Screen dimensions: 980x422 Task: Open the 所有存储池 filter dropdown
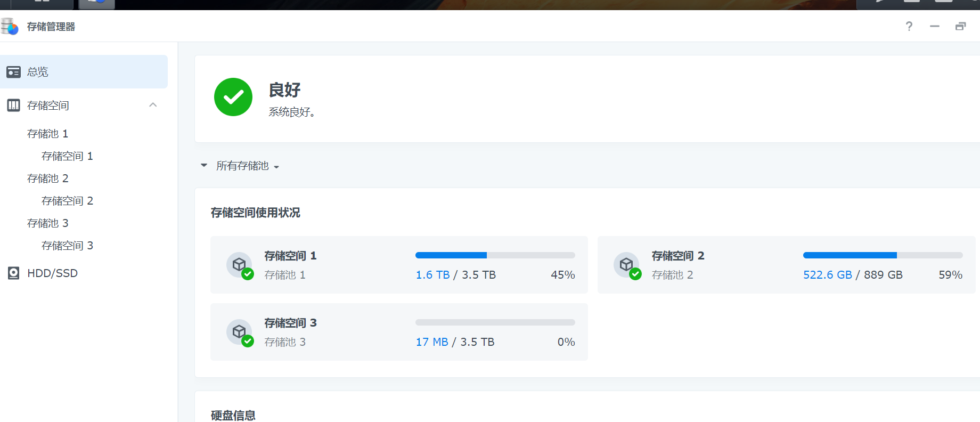pyautogui.click(x=248, y=166)
